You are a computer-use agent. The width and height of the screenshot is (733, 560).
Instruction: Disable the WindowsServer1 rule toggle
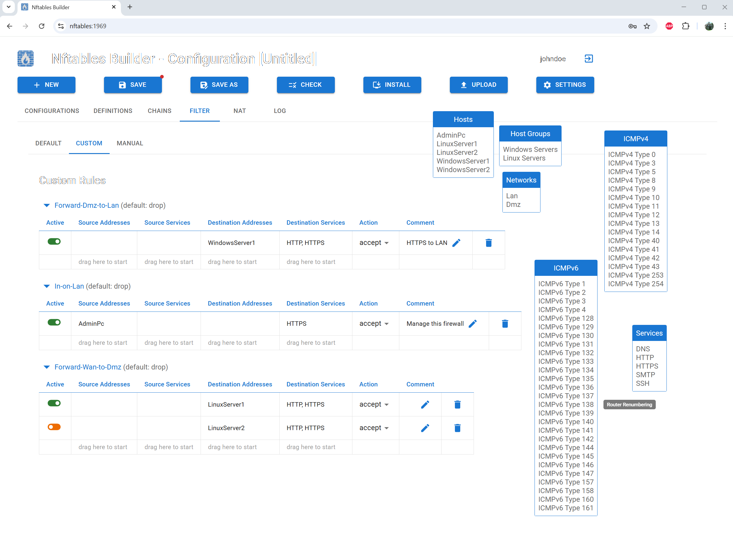(x=54, y=242)
